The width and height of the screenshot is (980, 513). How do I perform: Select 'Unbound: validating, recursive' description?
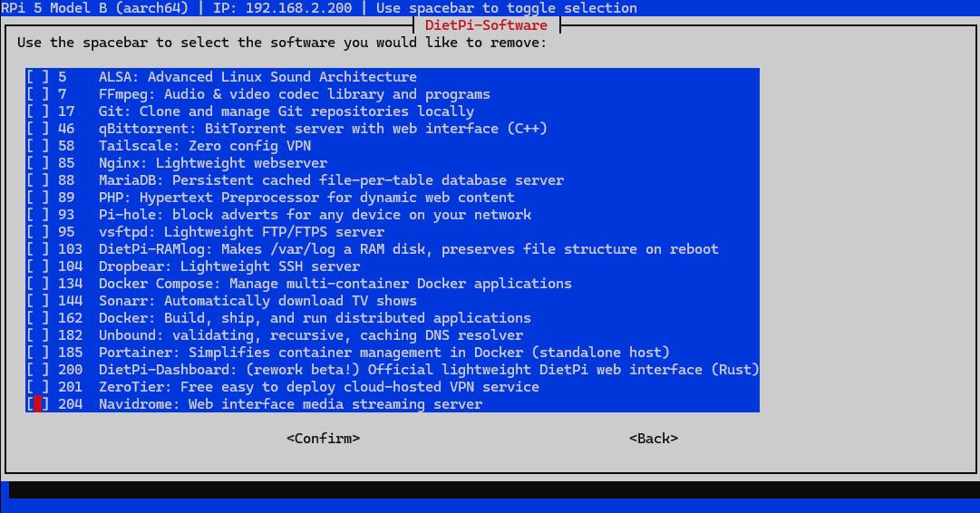point(311,335)
